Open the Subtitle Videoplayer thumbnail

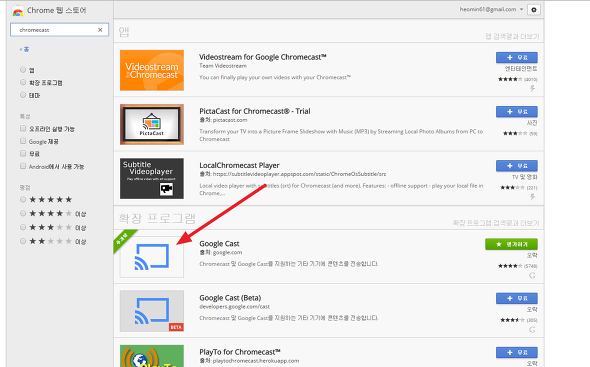152,178
